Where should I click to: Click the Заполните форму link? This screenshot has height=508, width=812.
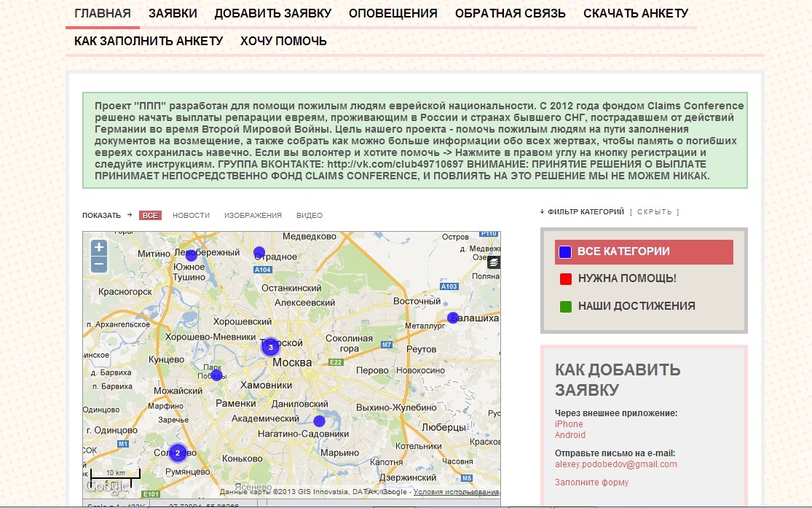tap(591, 482)
